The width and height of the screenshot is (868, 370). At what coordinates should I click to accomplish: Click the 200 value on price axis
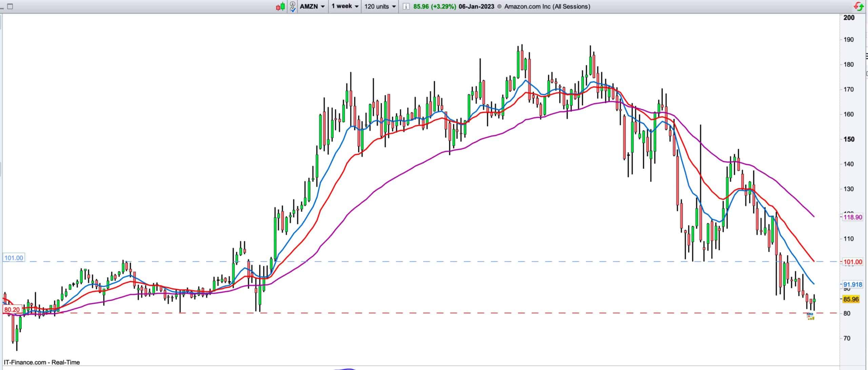pos(849,18)
